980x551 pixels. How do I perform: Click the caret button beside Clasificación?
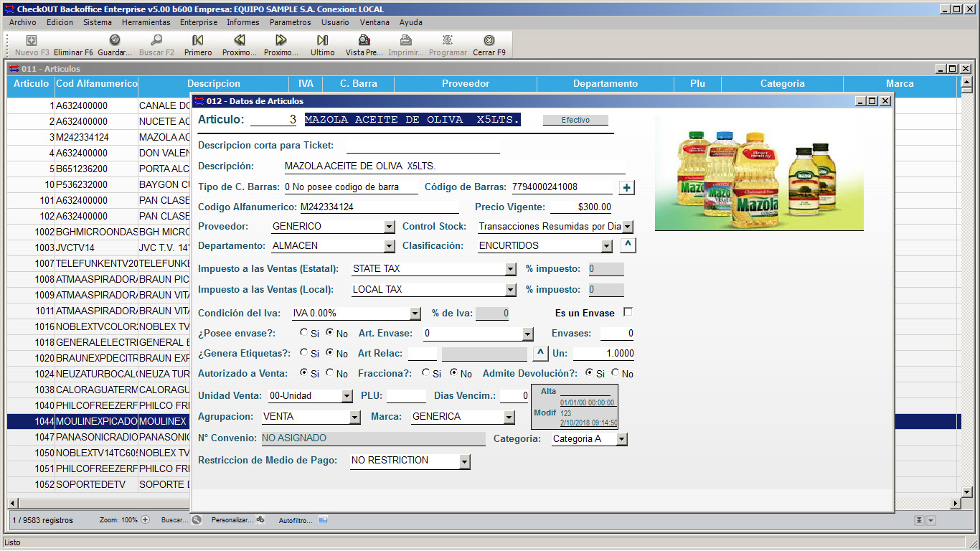tap(628, 245)
